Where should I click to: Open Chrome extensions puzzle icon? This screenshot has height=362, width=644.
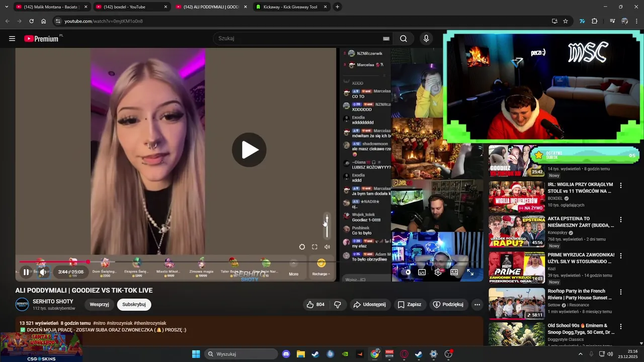[595, 21]
